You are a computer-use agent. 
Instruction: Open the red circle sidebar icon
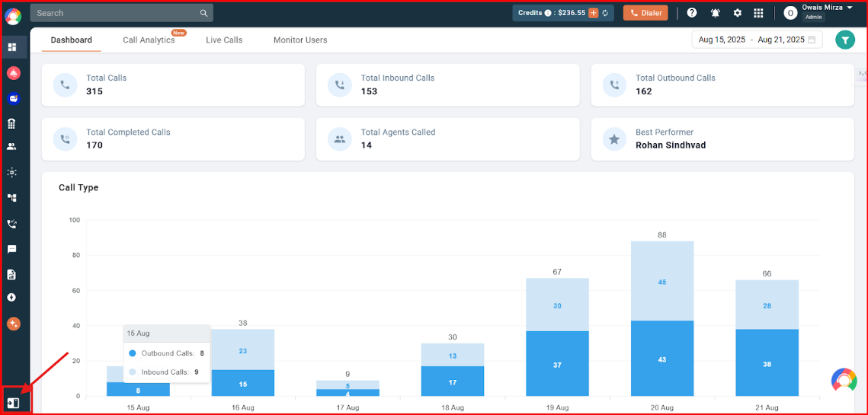pyautogui.click(x=13, y=72)
